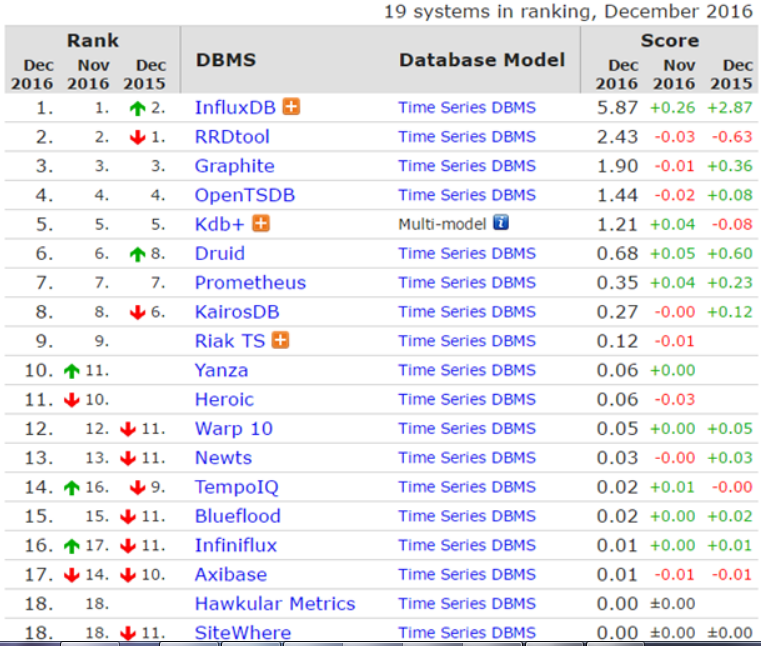This screenshot has height=646, width=761.
Task: Open the Kdb+ link
Action: click(x=219, y=224)
